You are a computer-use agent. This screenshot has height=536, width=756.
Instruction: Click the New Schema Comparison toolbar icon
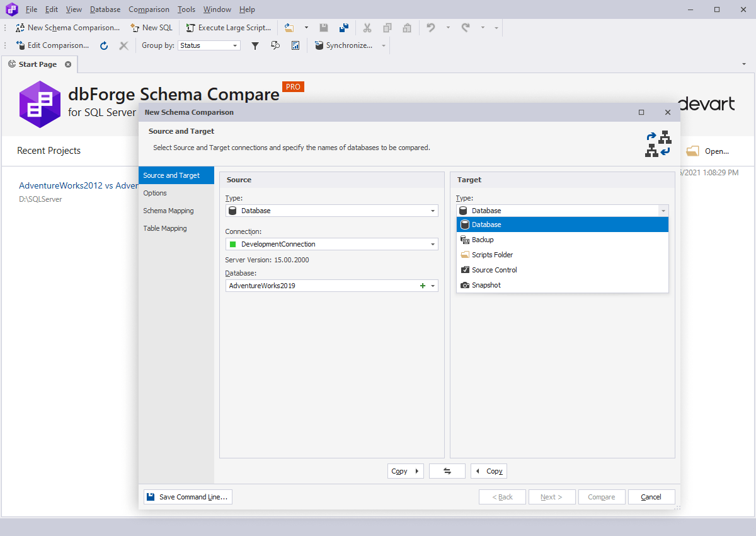(20, 28)
